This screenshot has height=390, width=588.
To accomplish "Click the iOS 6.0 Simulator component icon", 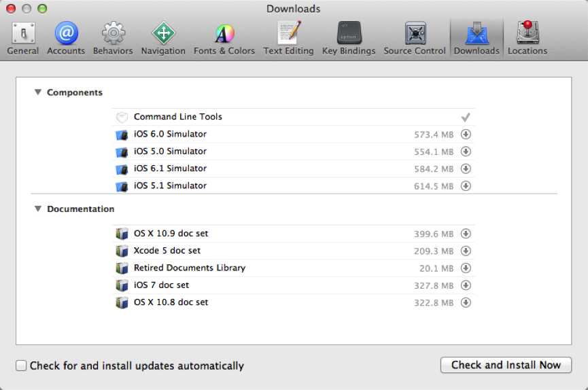I will (x=122, y=135).
